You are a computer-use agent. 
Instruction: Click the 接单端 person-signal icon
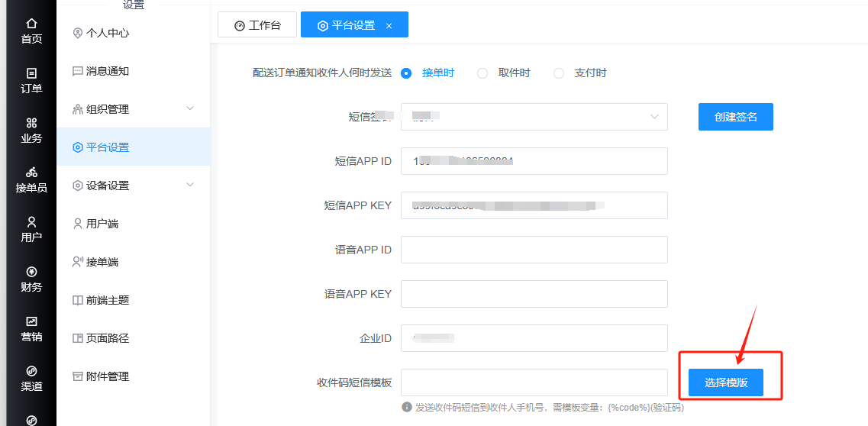pyautogui.click(x=78, y=262)
